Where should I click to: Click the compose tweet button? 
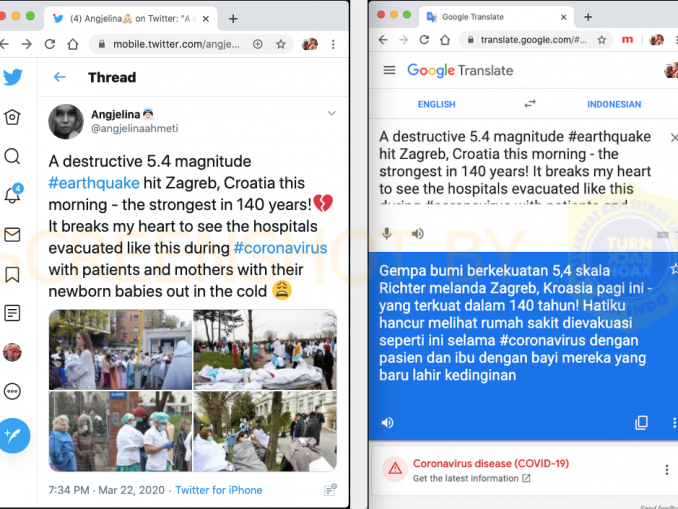[x=14, y=435]
